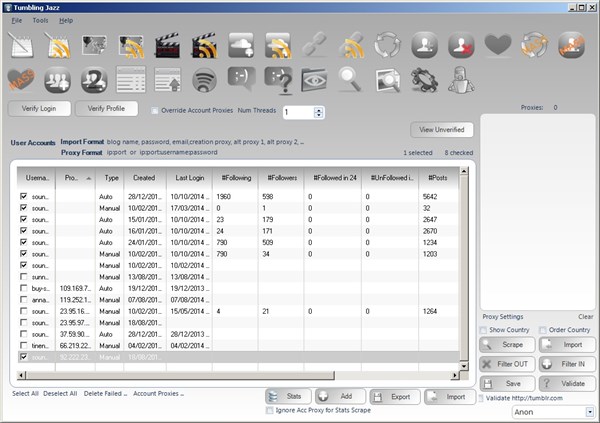Click the magnifying glass search icon
600x423 pixels.
coord(350,80)
